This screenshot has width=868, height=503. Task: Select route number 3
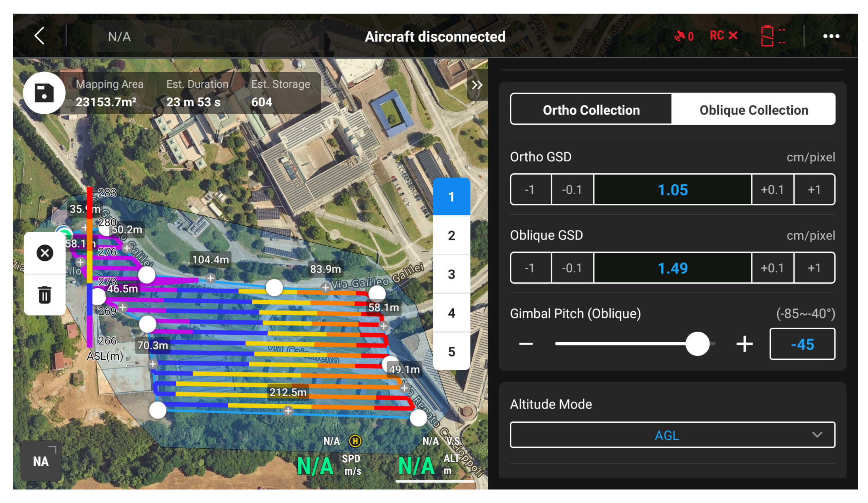(451, 275)
